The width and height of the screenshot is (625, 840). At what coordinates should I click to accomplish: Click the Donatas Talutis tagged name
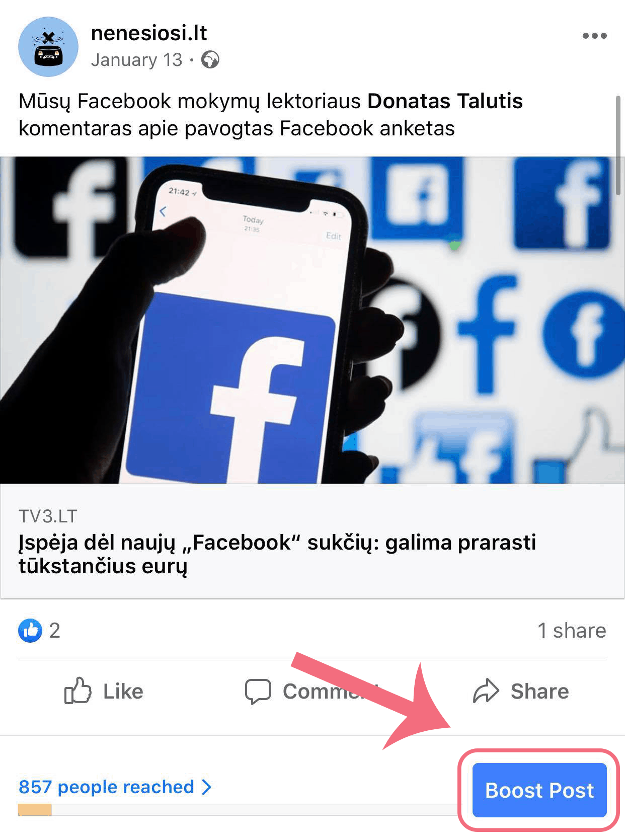[x=445, y=101]
